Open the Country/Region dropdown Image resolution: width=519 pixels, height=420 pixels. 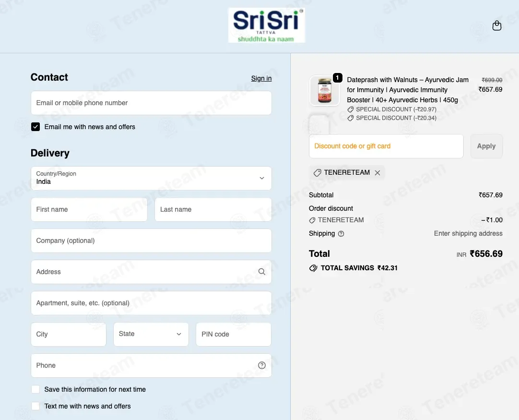[x=151, y=178]
